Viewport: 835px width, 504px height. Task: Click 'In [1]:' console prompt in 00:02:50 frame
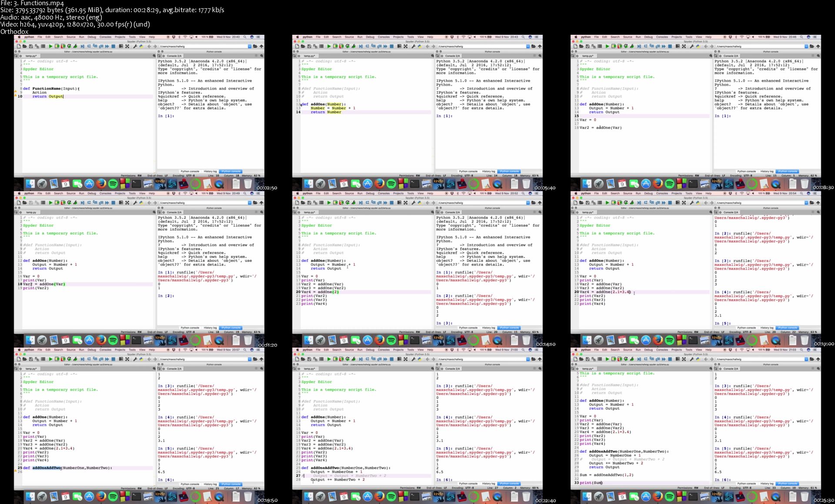point(166,116)
